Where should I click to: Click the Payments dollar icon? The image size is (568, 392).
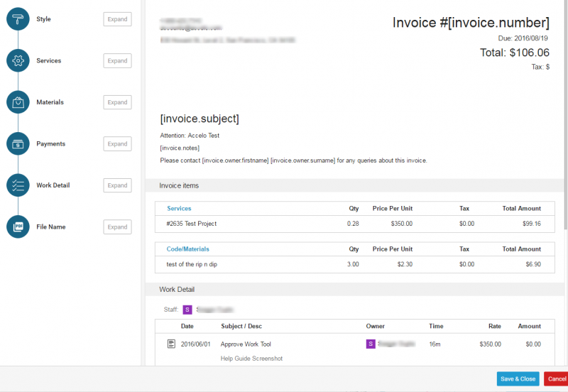click(x=18, y=143)
